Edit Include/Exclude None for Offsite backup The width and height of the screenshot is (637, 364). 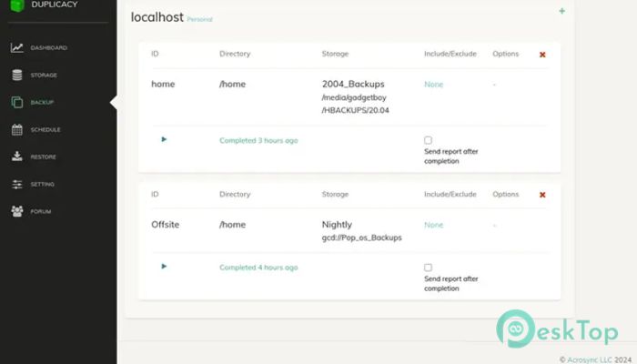point(433,225)
